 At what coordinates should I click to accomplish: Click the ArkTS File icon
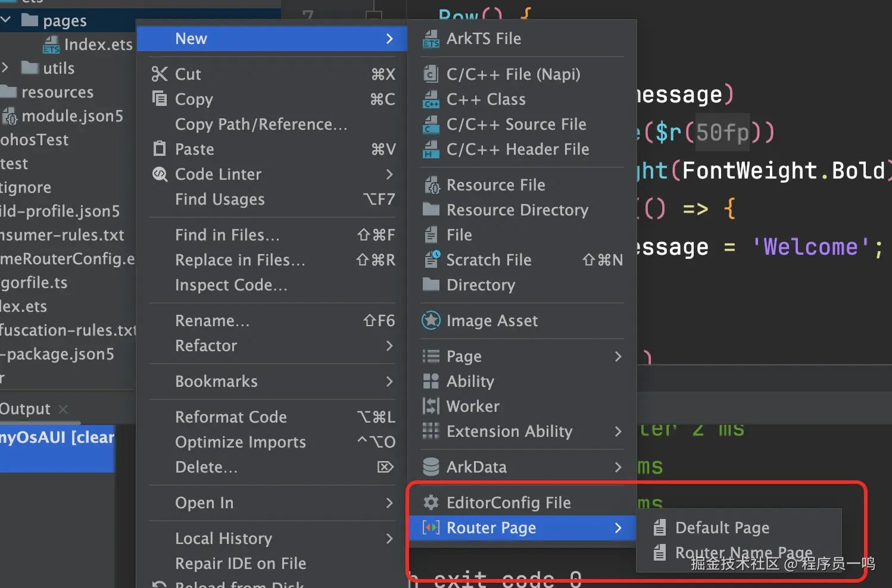coord(431,39)
